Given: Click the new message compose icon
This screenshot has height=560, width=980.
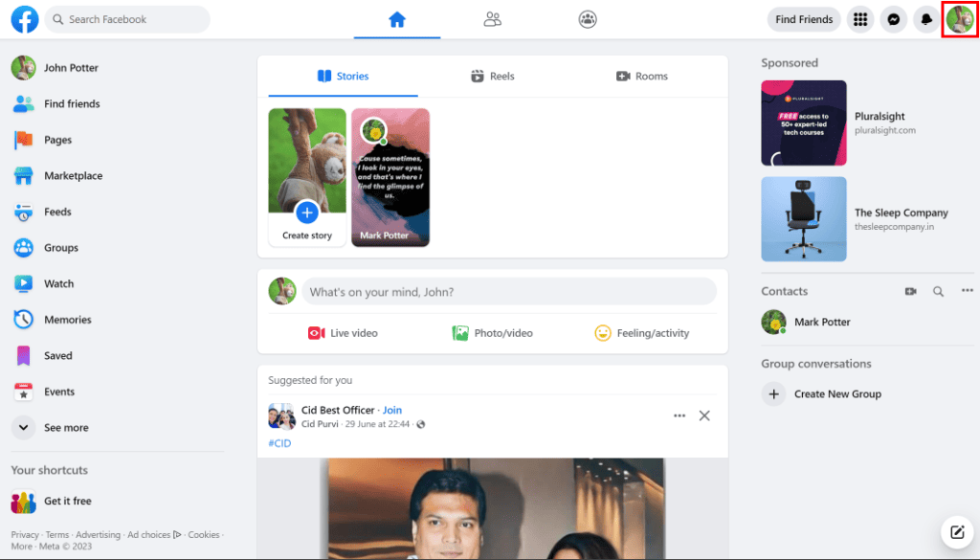Looking at the screenshot, I should point(957,532).
